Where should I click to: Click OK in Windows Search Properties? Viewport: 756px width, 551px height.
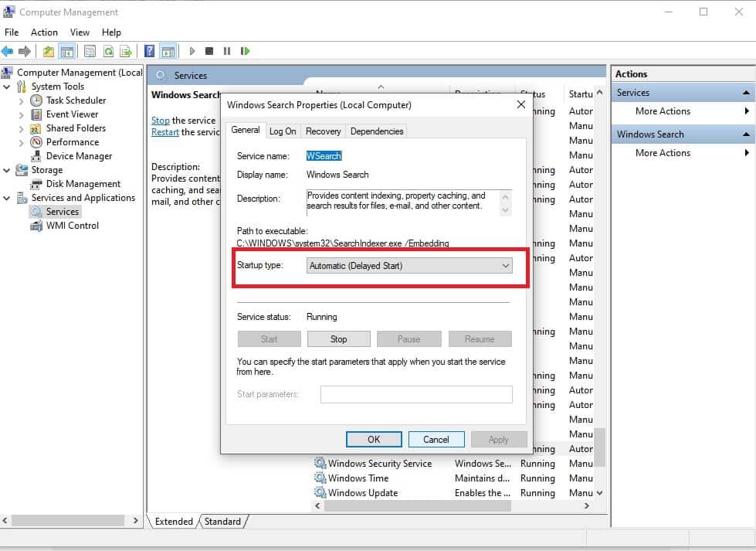tap(374, 440)
